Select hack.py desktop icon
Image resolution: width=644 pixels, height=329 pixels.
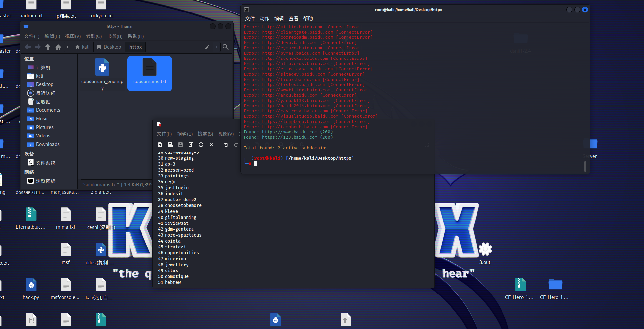pos(31,289)
